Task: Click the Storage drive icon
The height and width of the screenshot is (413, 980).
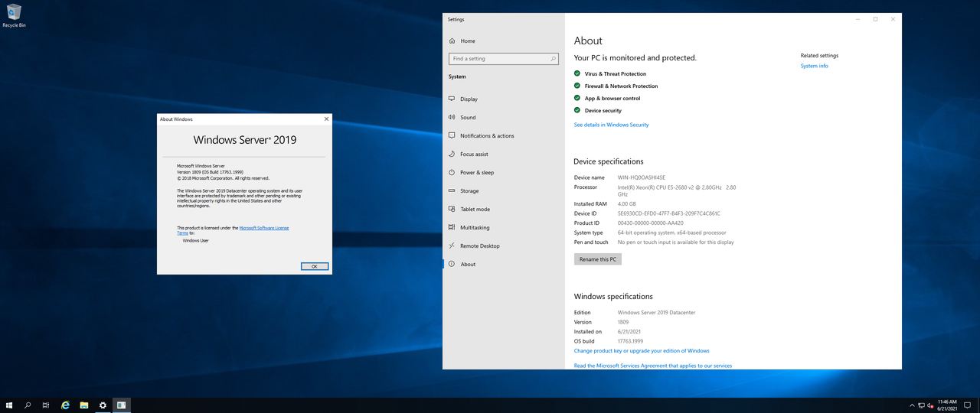Action: 452,190
